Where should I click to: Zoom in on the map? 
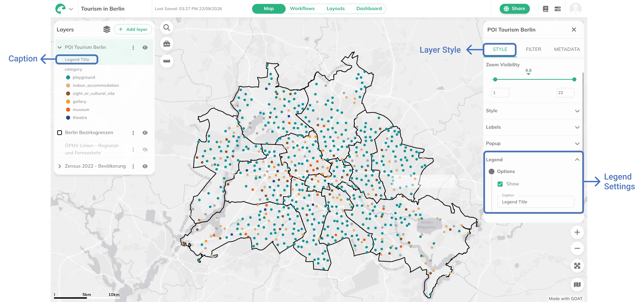pos(577,232)
